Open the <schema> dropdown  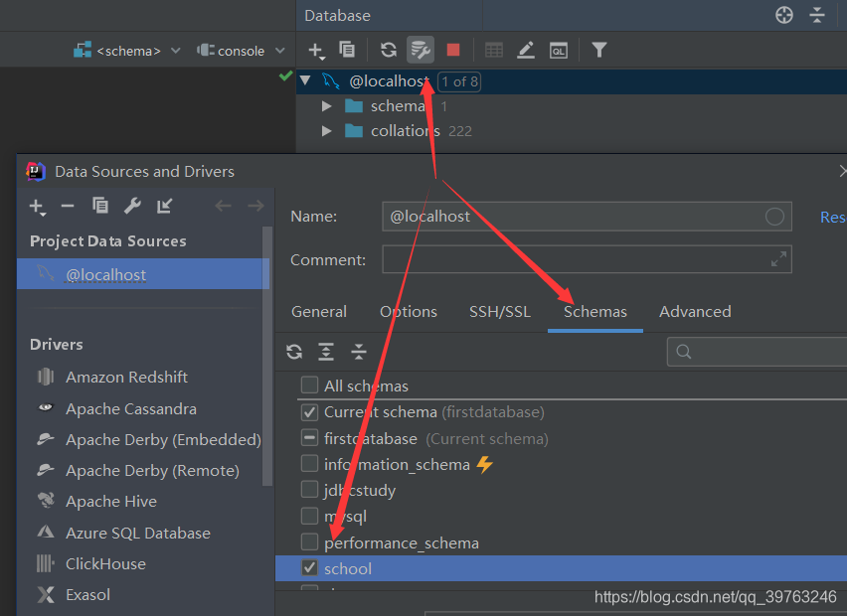127,51
